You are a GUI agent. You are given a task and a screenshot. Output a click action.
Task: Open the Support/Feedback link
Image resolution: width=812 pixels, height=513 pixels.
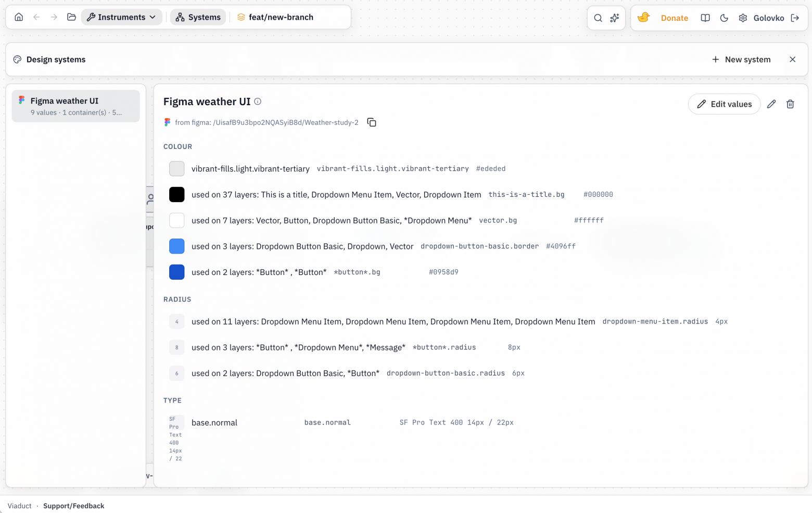click(74, 506)
